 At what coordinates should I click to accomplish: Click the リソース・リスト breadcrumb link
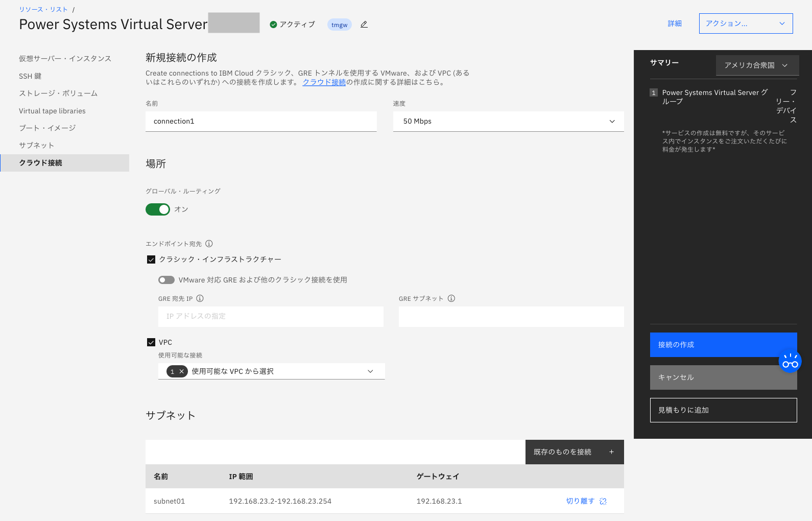[43, 9]
